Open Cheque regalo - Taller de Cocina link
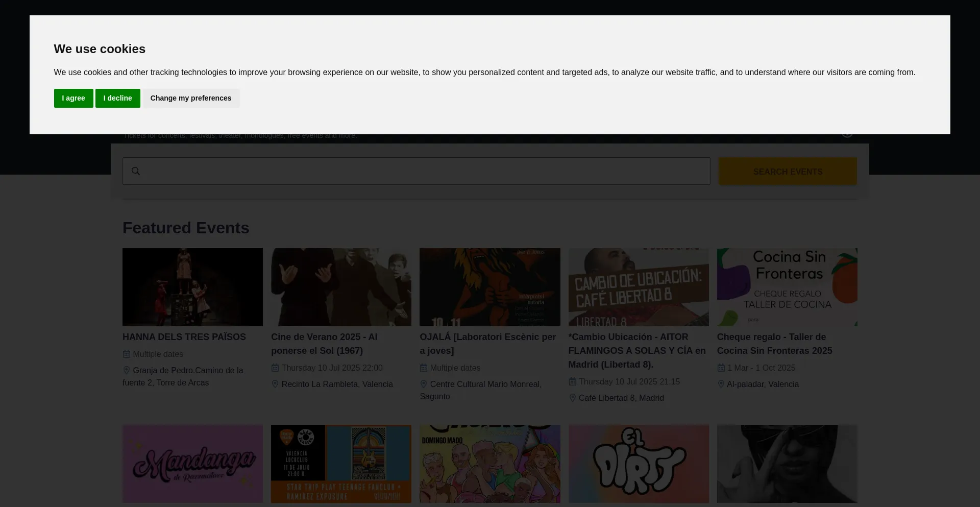Viewport: 980px width, 507px height. pos(775,344)
